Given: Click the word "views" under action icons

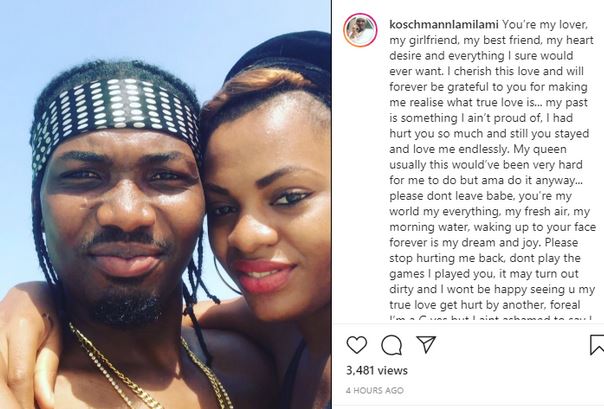Looking at the screenshot, I should pos(393,370).
